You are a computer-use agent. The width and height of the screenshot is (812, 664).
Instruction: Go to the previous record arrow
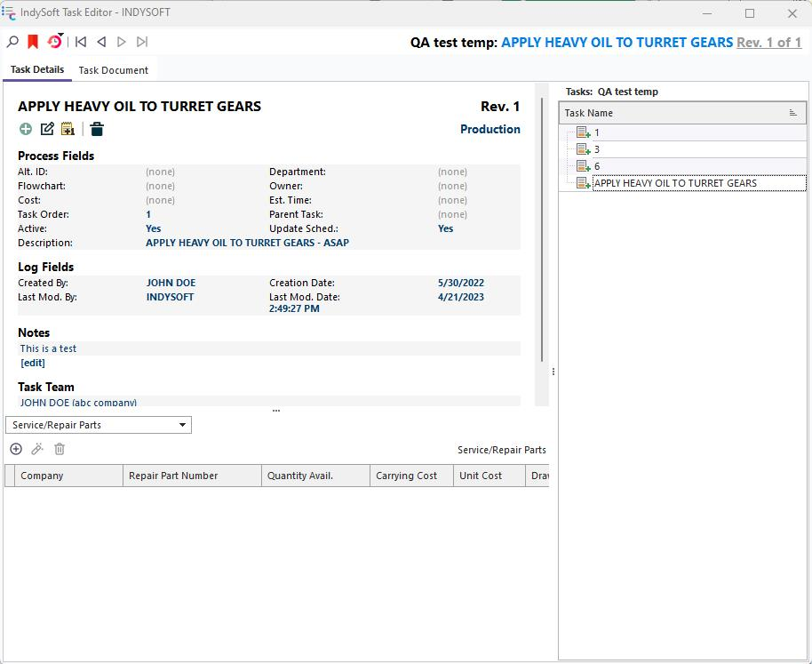[x=101, y=42]
